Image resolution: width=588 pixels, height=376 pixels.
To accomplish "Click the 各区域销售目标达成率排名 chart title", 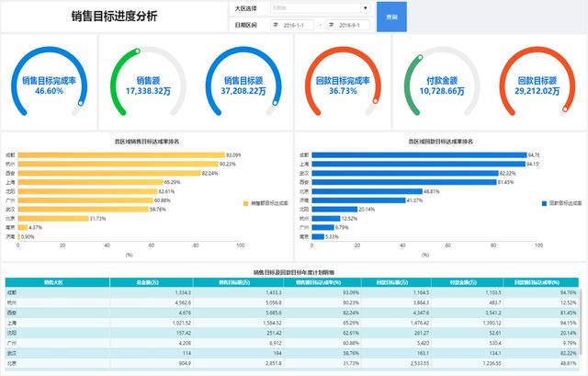I will point(147,142).
